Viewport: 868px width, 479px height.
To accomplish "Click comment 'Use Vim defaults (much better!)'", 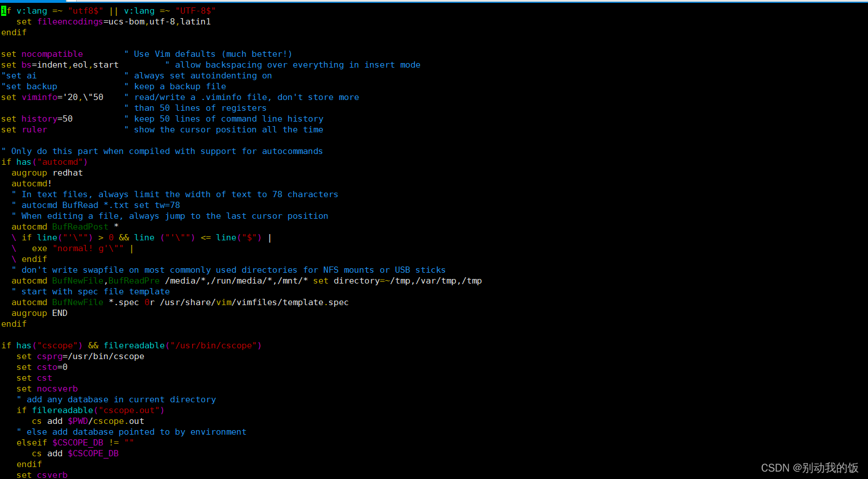I will [x=208, y=54].
